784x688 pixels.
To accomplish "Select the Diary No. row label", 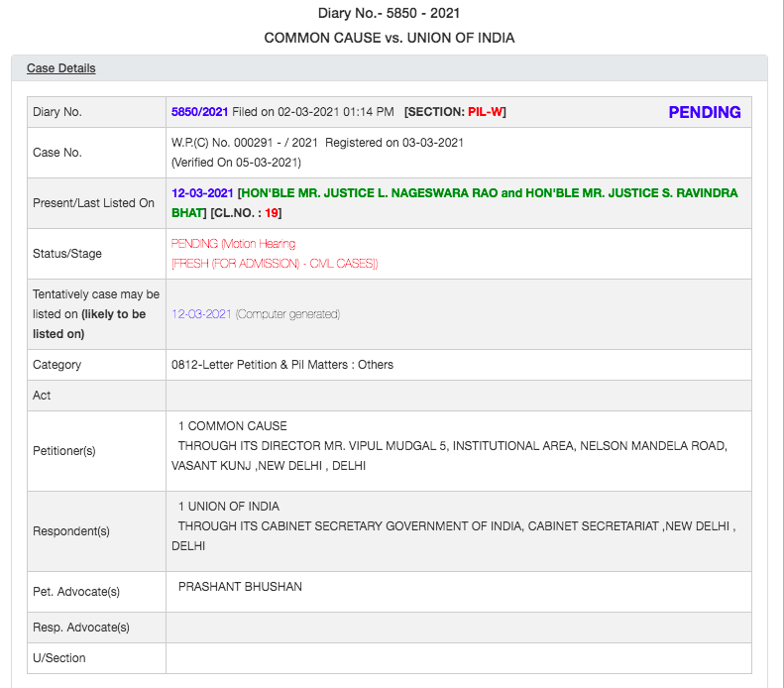I will point(57,111).
